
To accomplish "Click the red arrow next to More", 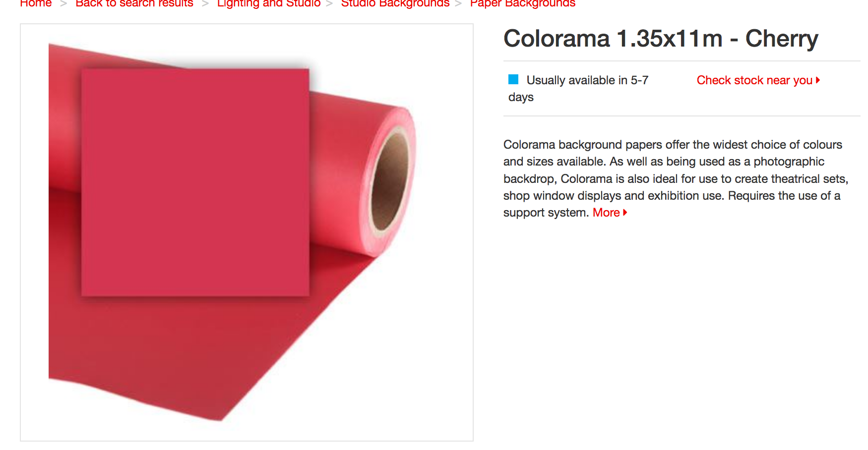I will (625, 212).
